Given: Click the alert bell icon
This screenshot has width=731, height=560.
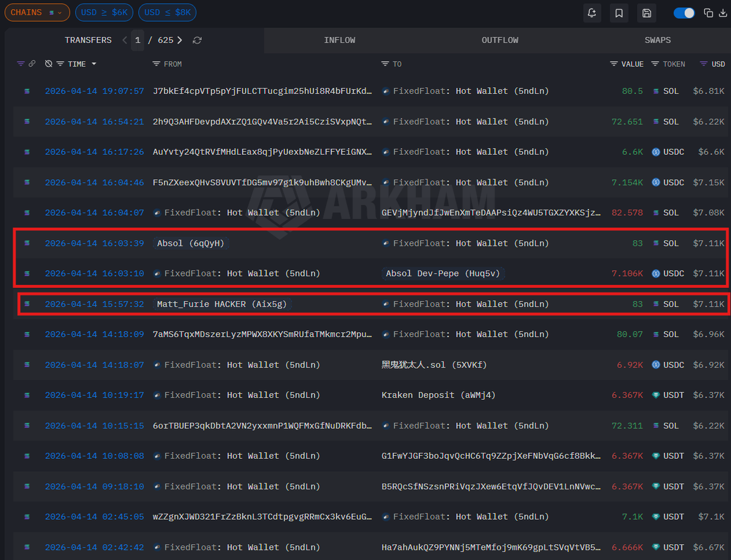Looking at the screenshot, I should coord(591,13).
